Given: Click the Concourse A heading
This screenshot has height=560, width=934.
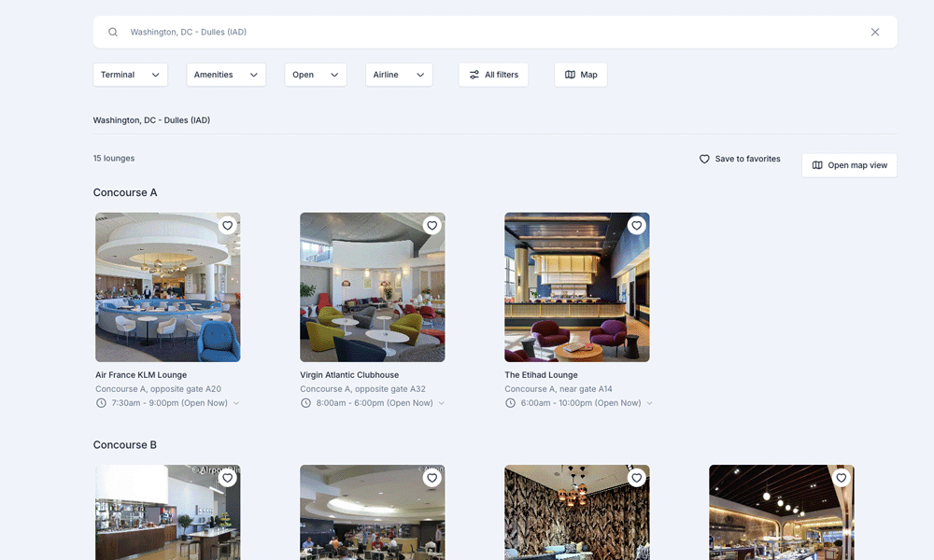Looking at the screenshot, I should tap(125, 193).
